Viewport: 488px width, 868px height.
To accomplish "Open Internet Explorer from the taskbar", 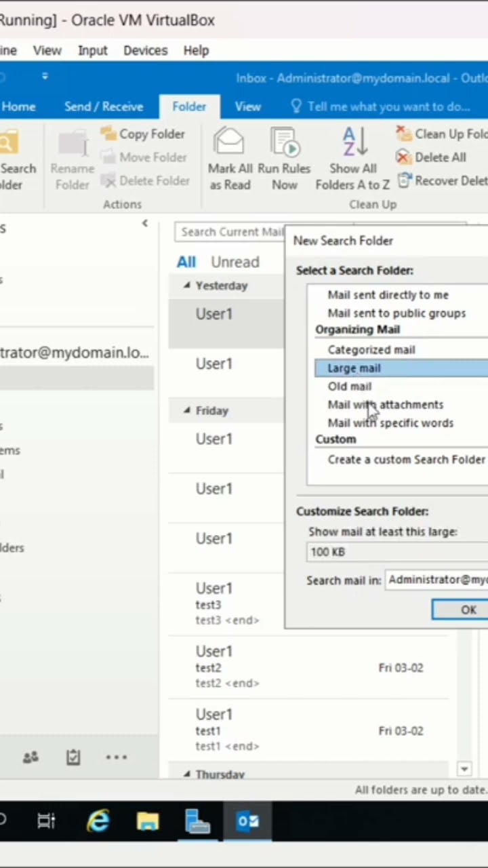I will (98, 821).
